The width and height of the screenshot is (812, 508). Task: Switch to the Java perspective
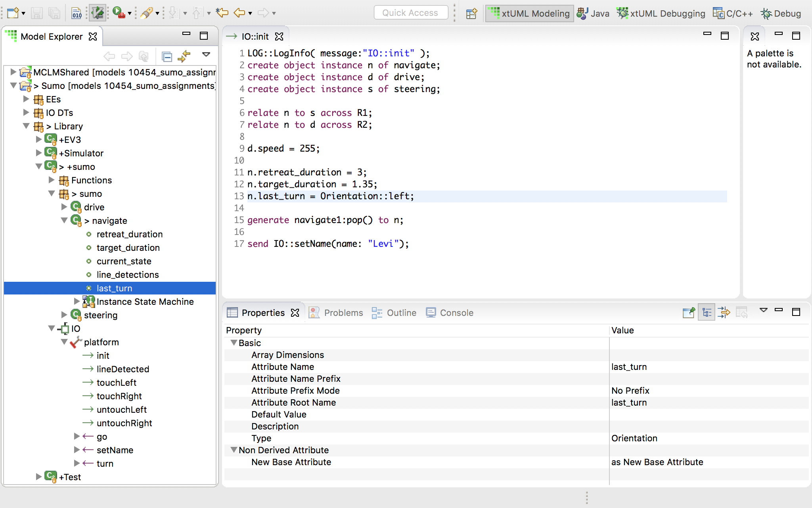[593, 13]
